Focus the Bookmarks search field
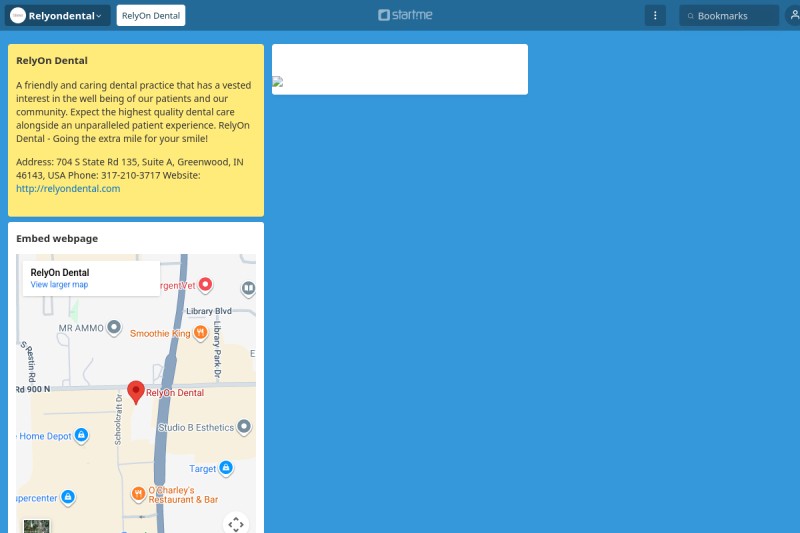Screen dimensions: 800x533 [x=729, y=16]
